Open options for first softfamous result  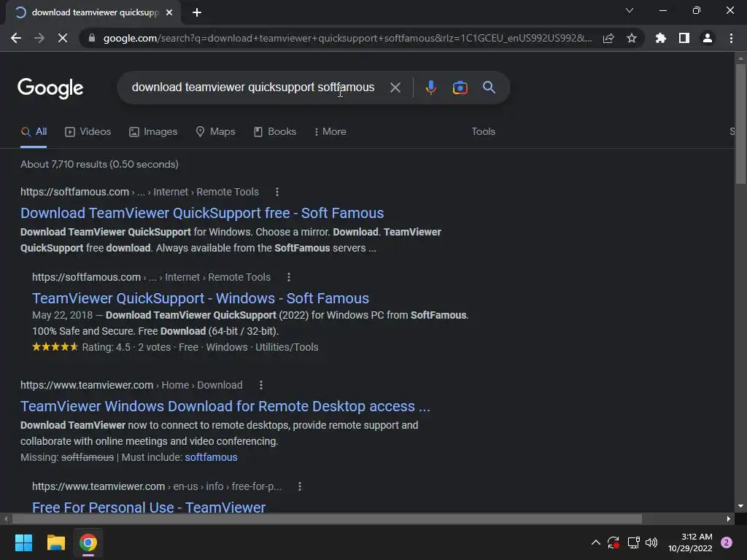[276, 192]
